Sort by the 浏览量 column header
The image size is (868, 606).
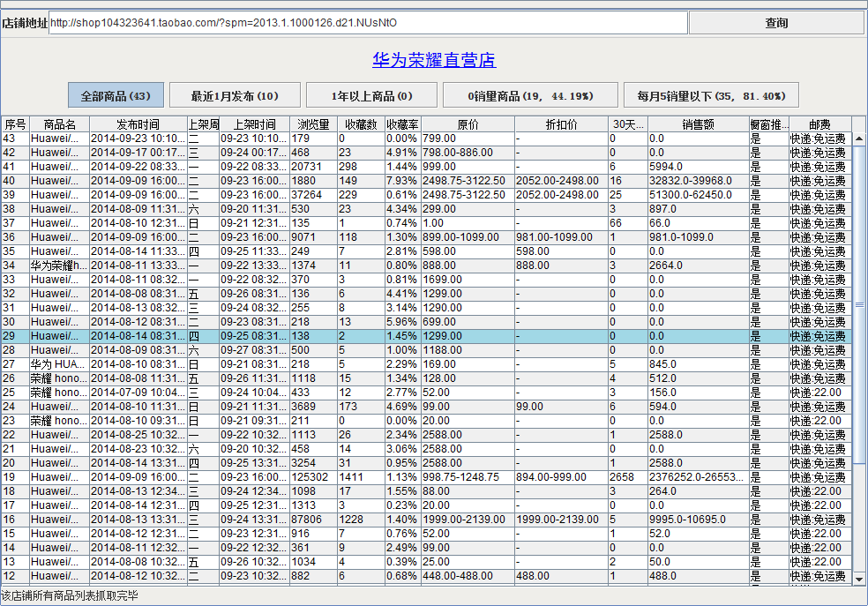(313, 124)
